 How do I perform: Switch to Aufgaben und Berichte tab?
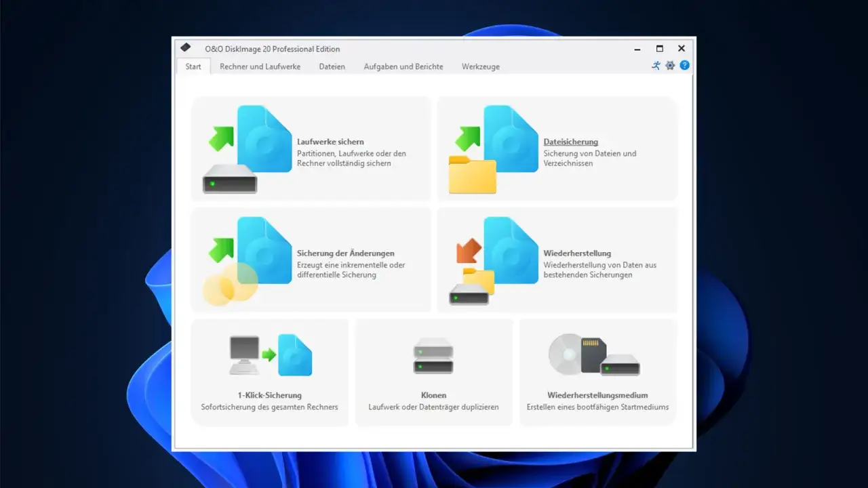[403, 66]
